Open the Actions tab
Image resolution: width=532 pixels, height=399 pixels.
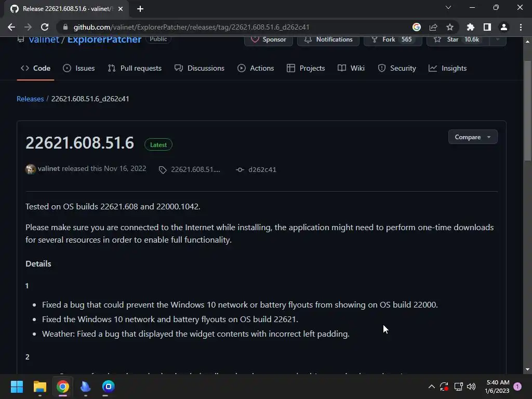256,68
